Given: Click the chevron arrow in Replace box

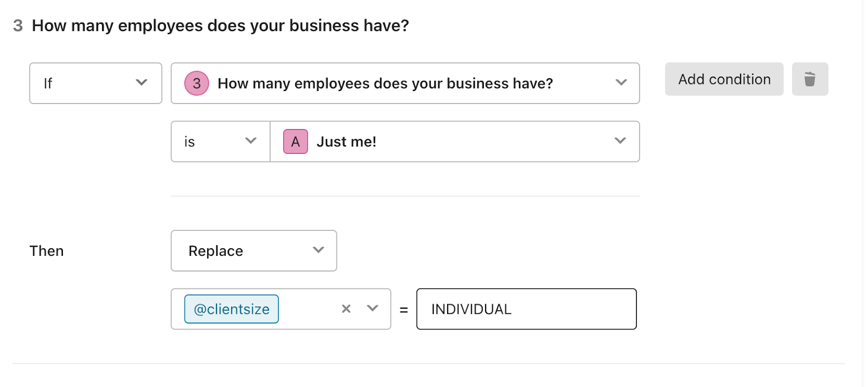Looking at the screenshot, I should coord(318,250).
